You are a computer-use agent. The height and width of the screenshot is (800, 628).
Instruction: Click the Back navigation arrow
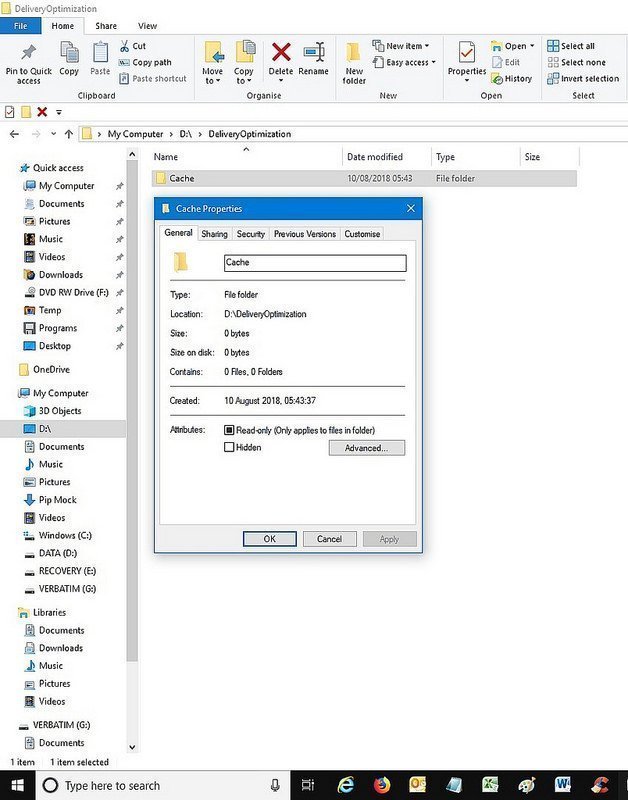pos(14,134)
